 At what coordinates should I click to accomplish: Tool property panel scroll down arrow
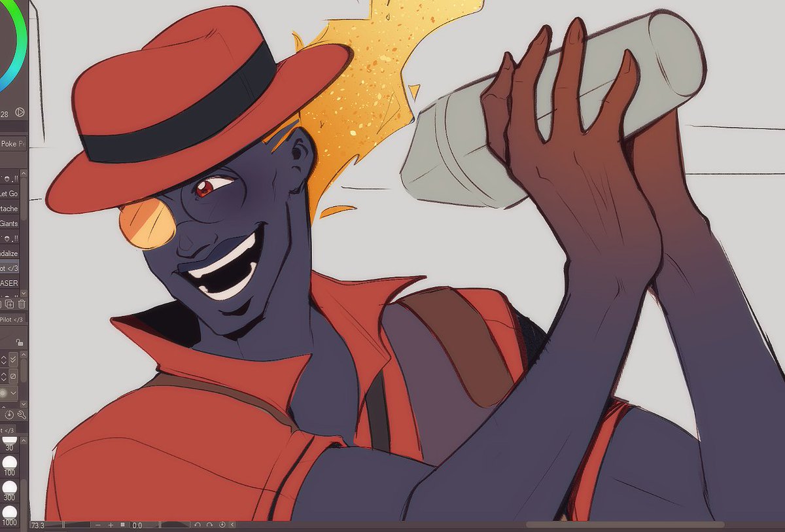click(x=24, y=404)
